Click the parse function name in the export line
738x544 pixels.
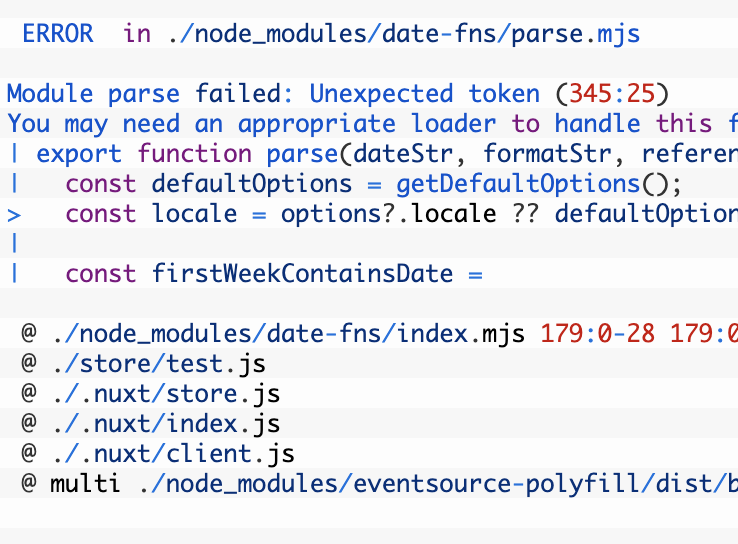click(302, 154)
